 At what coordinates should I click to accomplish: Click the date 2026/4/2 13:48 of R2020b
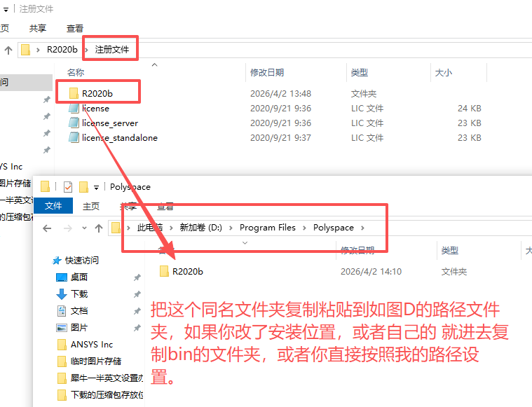pyautogui.click(x=280, y=94)
